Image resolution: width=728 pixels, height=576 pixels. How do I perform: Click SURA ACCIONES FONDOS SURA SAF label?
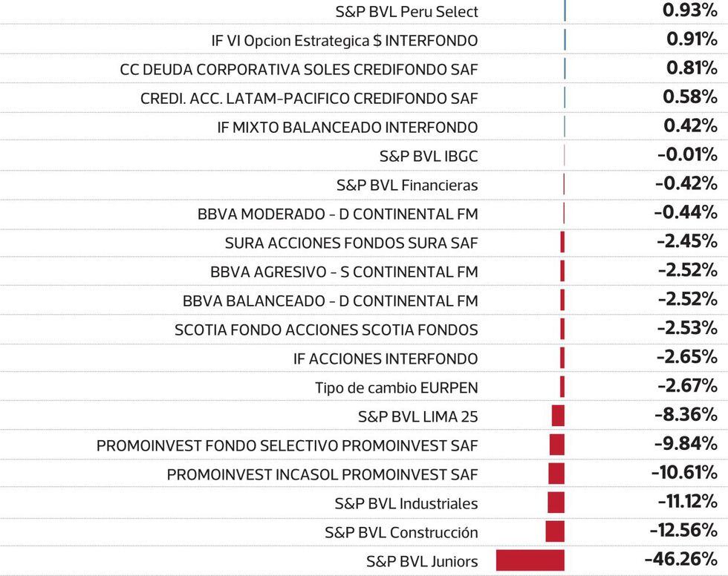click(351, 243)
